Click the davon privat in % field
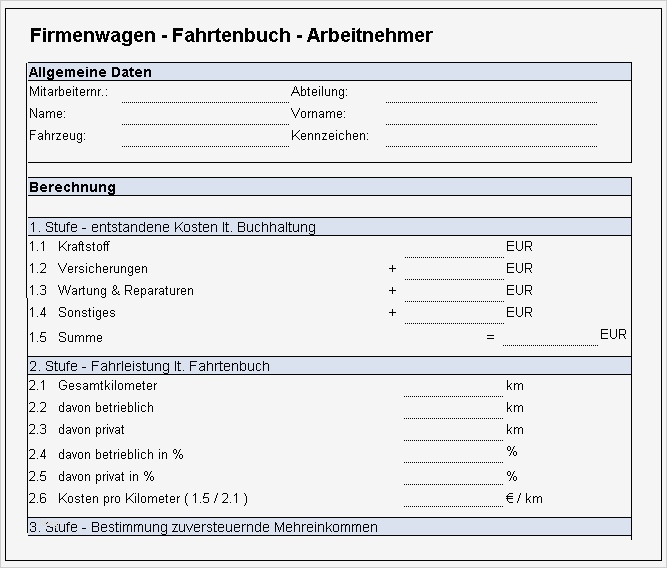 pos(453,476)
